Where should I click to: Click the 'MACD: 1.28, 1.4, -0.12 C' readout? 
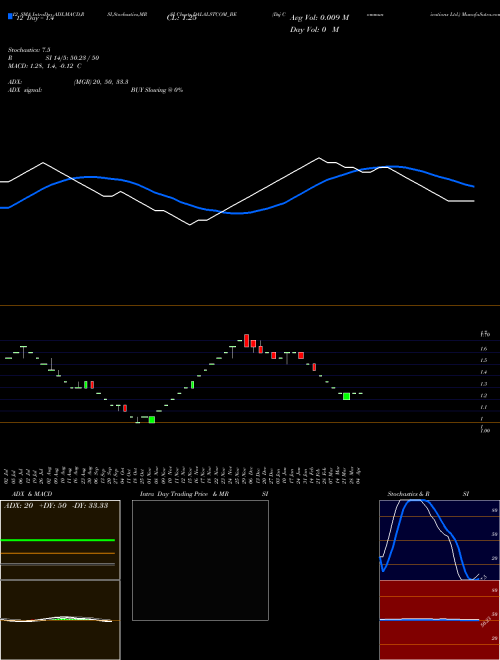45,66
